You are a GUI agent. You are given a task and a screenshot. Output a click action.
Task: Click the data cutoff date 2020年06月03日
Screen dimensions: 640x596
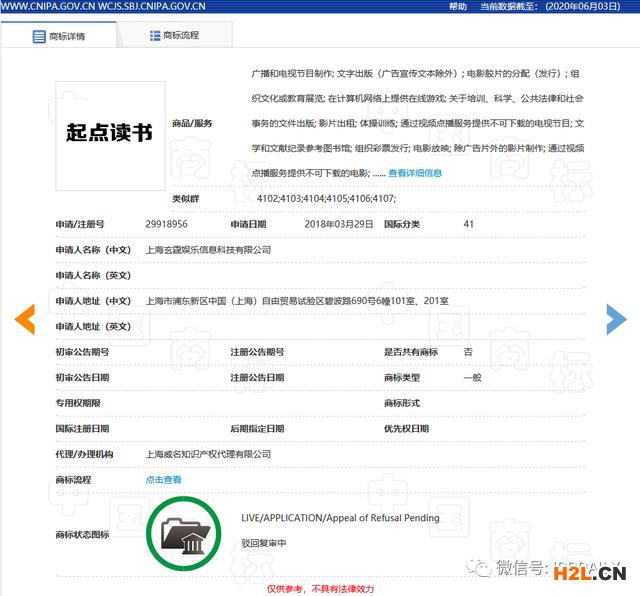pos(583,7)
